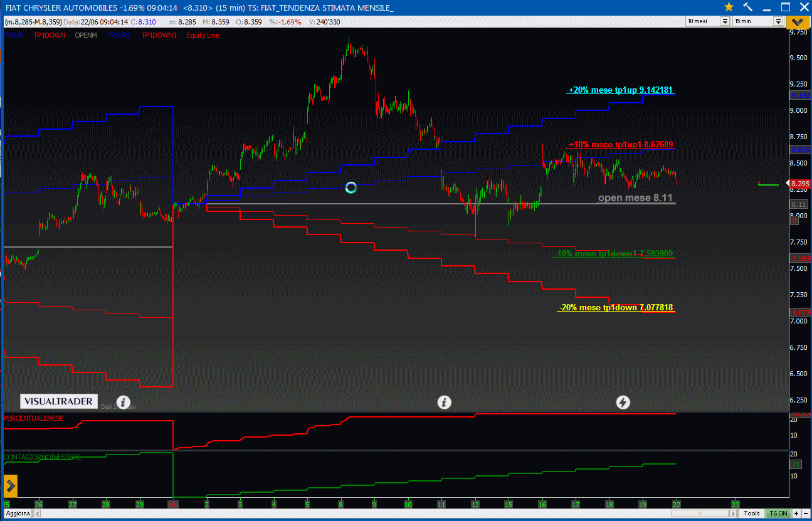
Task: Click the CONTAGIORNOINESSERE indicator label
Action: (x=43, y=458)
